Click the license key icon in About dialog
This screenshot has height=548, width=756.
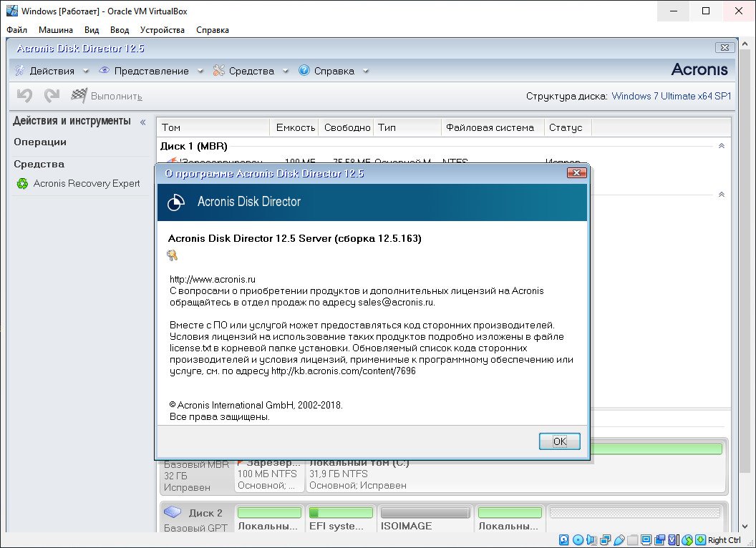point(172,255)
